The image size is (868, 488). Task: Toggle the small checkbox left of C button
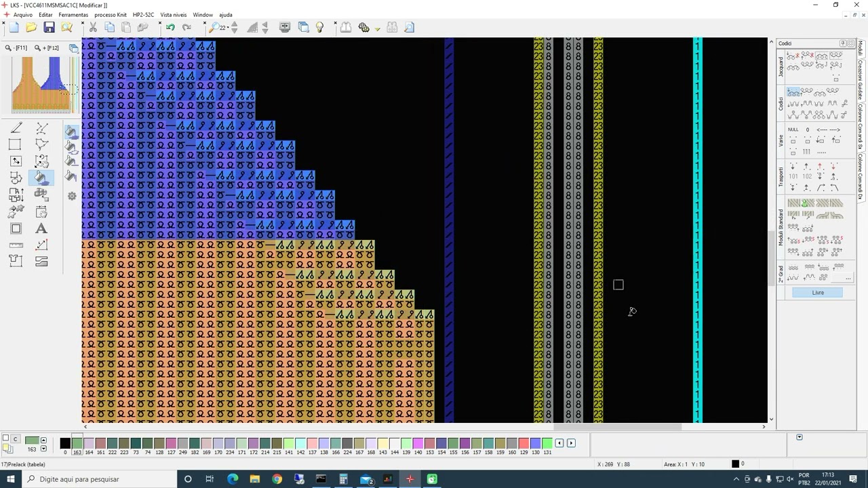[x=6, y=439]
